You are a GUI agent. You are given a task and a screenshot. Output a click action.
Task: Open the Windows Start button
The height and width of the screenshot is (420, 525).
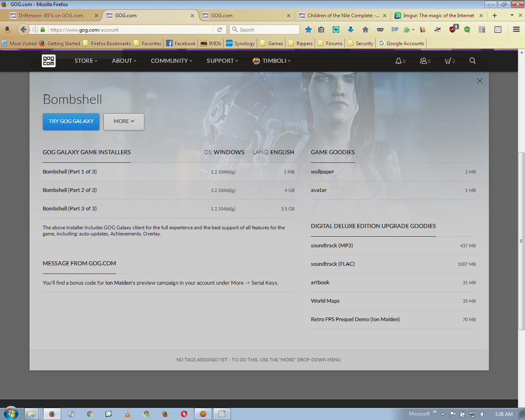click(x=11, y=413)
